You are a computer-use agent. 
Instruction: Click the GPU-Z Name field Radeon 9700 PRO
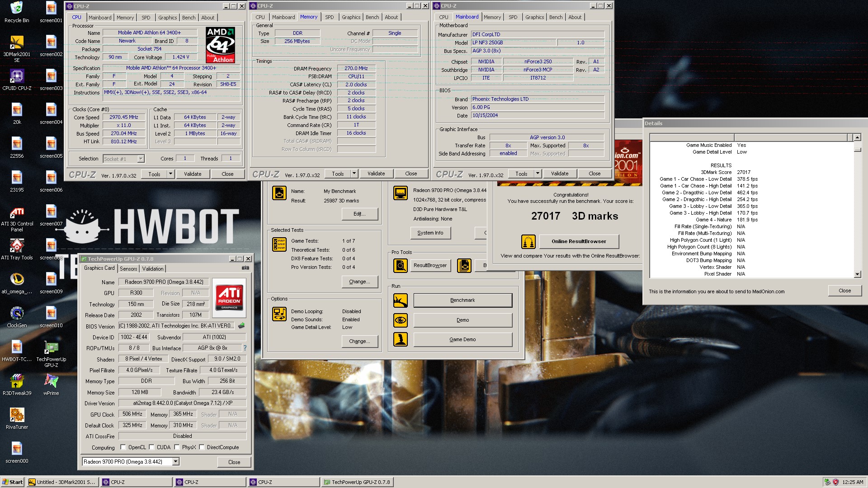coord(164,282)
